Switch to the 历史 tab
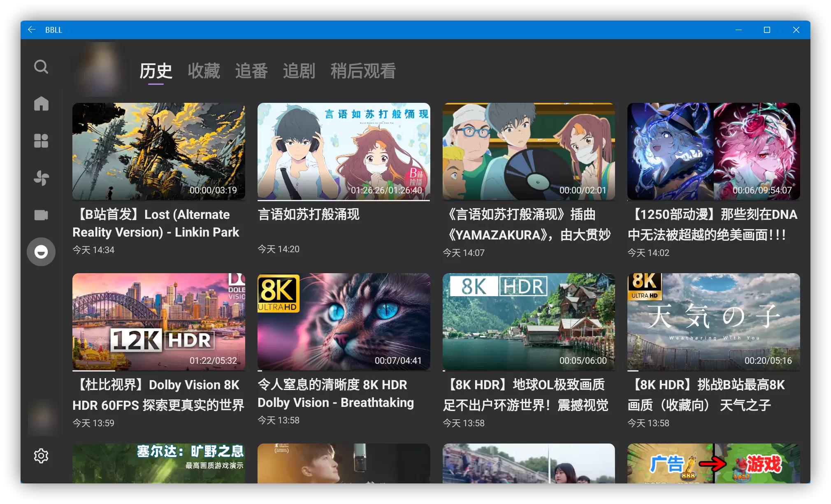This screenshot has height=504, width=831. [x=156, y=71]
